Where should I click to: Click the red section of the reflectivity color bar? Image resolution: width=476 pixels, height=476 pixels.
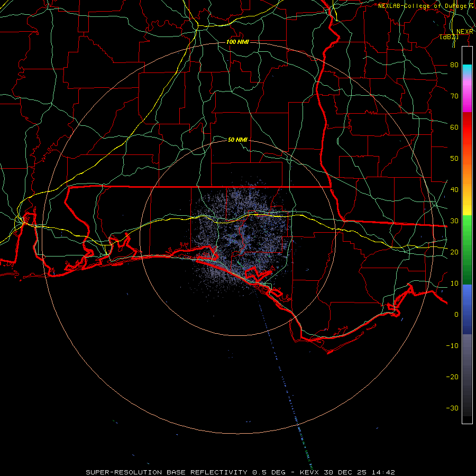(467, 127)
